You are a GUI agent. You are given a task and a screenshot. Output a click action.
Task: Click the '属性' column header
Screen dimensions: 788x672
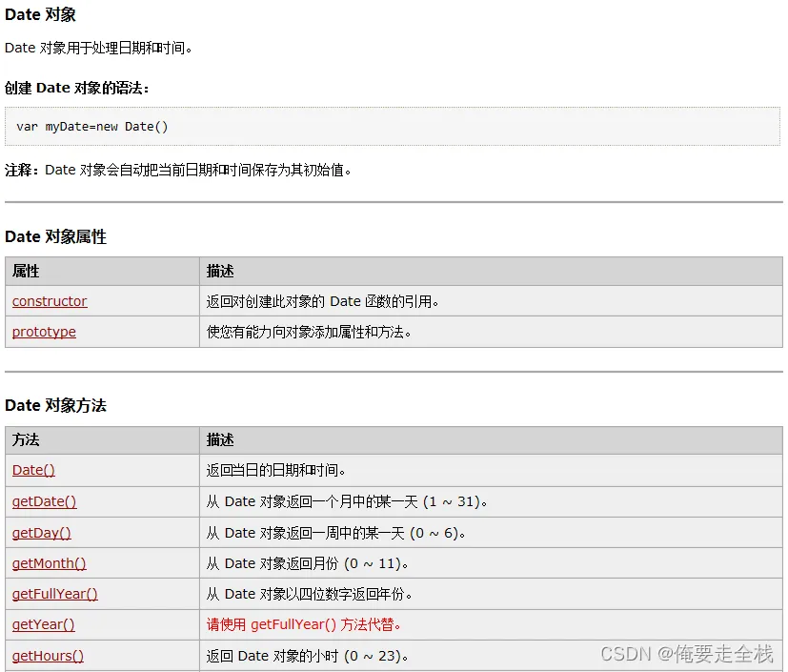26,272
